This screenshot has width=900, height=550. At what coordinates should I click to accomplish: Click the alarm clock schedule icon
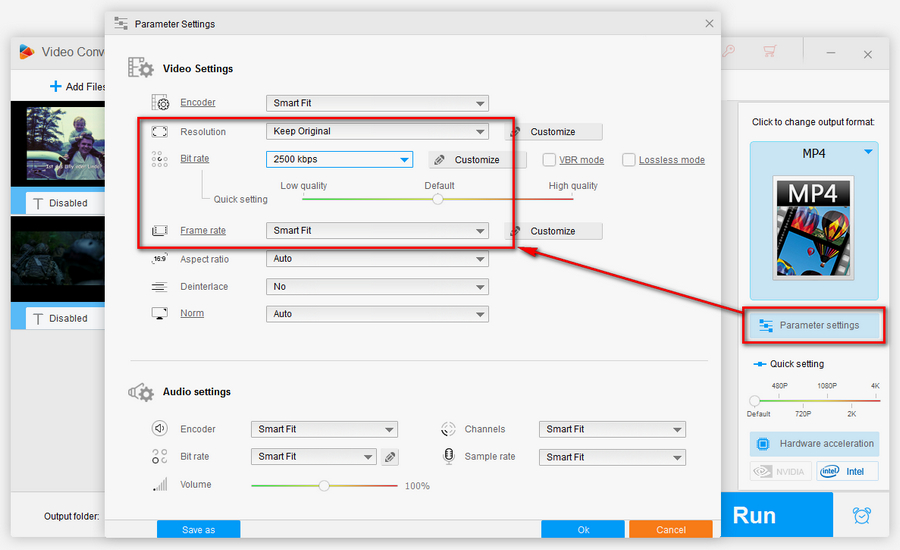[x=861, y=515]
